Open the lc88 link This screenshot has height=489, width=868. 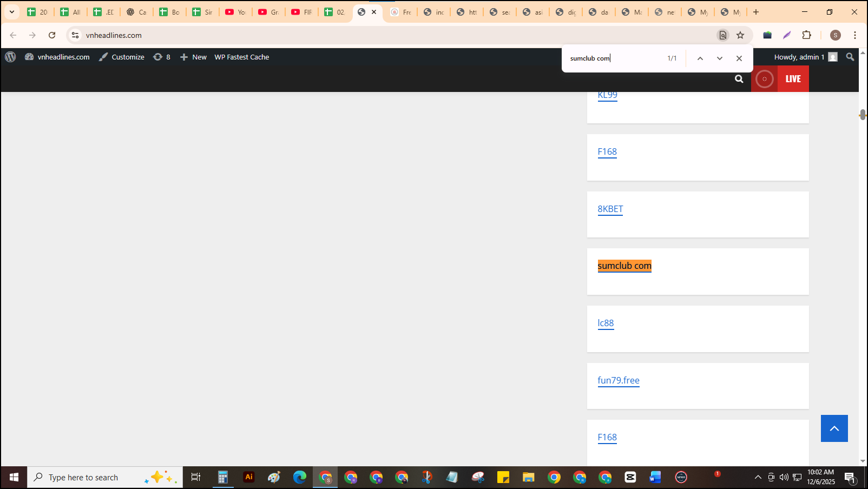coord(606,323)
